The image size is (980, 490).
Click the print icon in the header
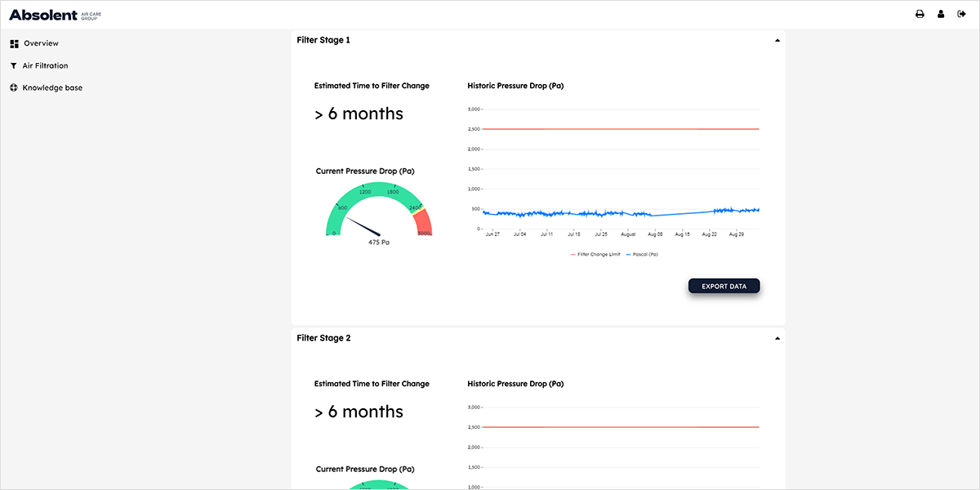point(920,14)
